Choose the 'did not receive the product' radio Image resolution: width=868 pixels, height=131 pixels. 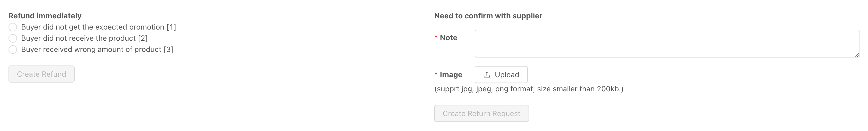[x=13, y=38]
